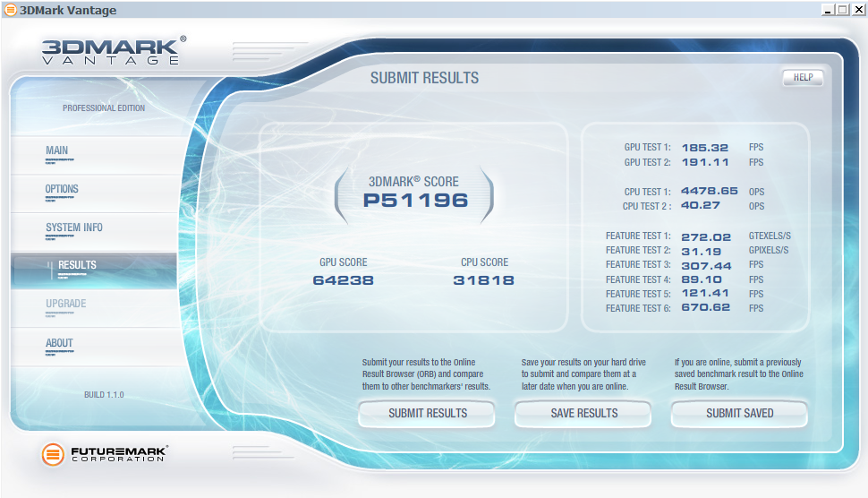This screenshot has height=498, width=868.
Task: Click the GPIXELS/S unit label
Action: pos(769,251)
